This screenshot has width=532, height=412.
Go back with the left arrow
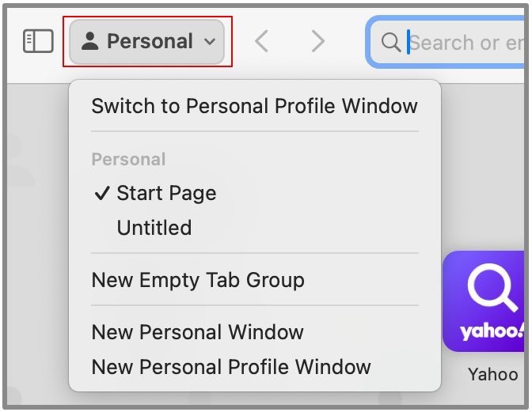pyautogui.click(x=261, y=41)
